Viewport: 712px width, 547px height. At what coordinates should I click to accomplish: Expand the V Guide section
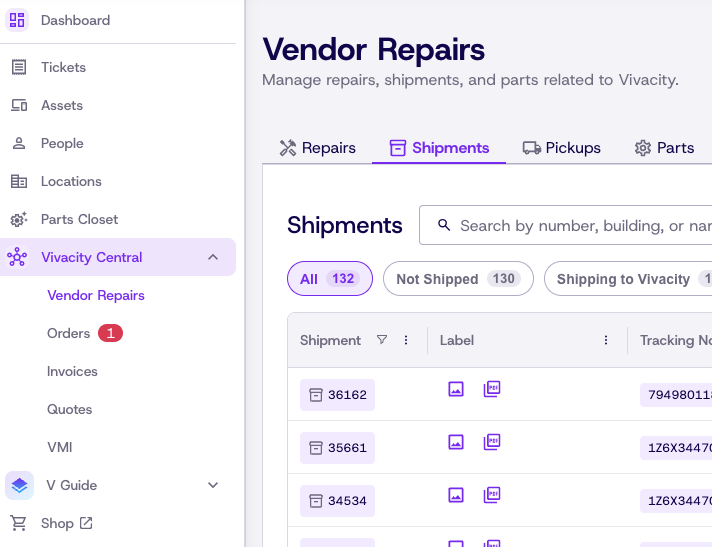point(213,485)
